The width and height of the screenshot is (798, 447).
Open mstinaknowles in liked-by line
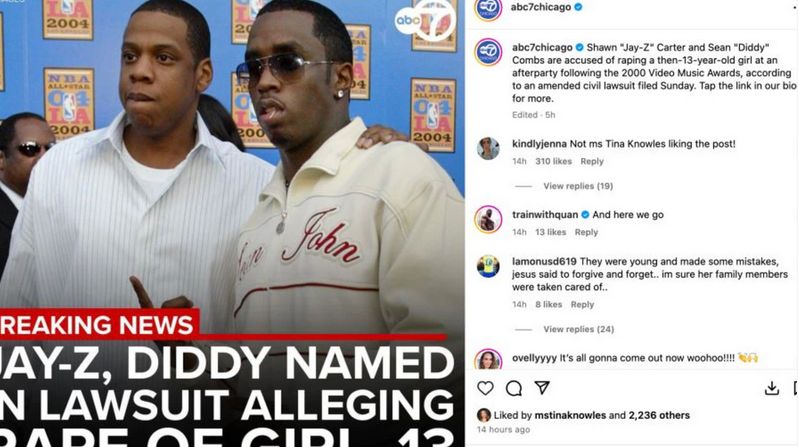coord(570,415)
